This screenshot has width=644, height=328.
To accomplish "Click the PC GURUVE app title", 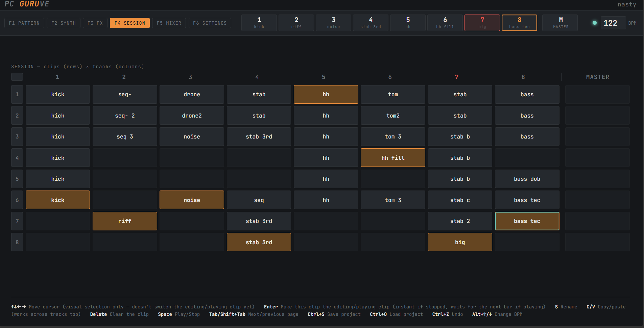I will (27, 4).
